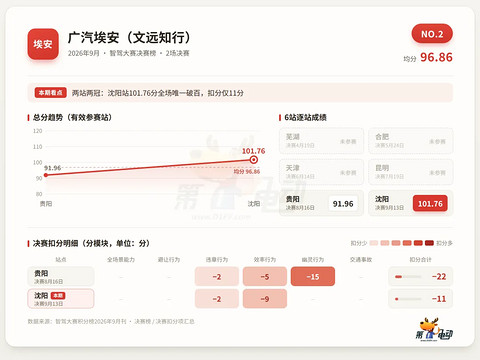Click the 91.96 score in 贵阳 card
480x360 pixels.
[x=343, y=203]
